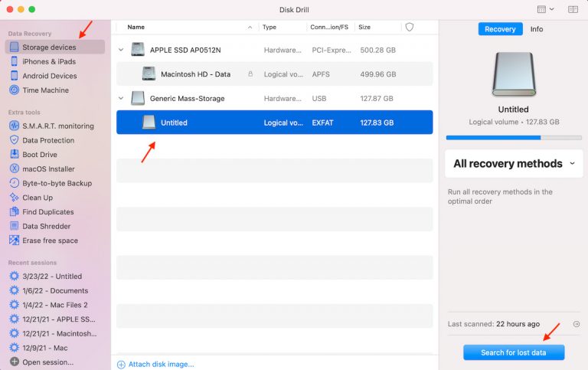Click disk usage progress bar

pos(514,138)
